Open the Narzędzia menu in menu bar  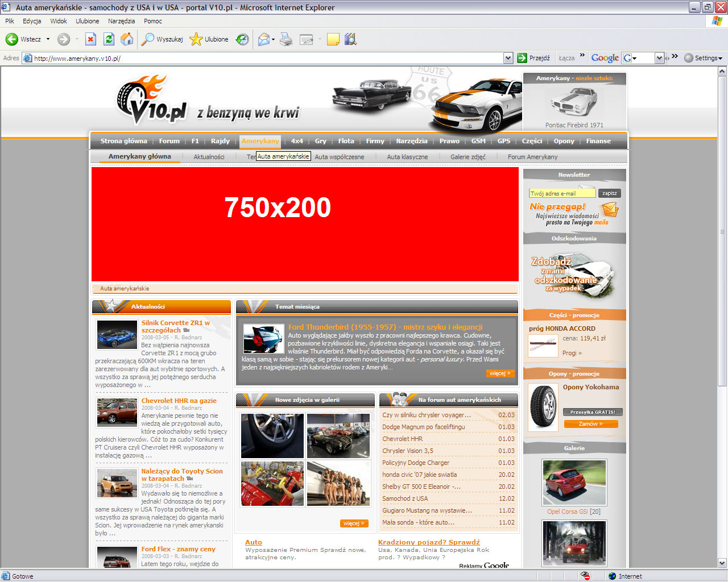click(x=121, y=21)
